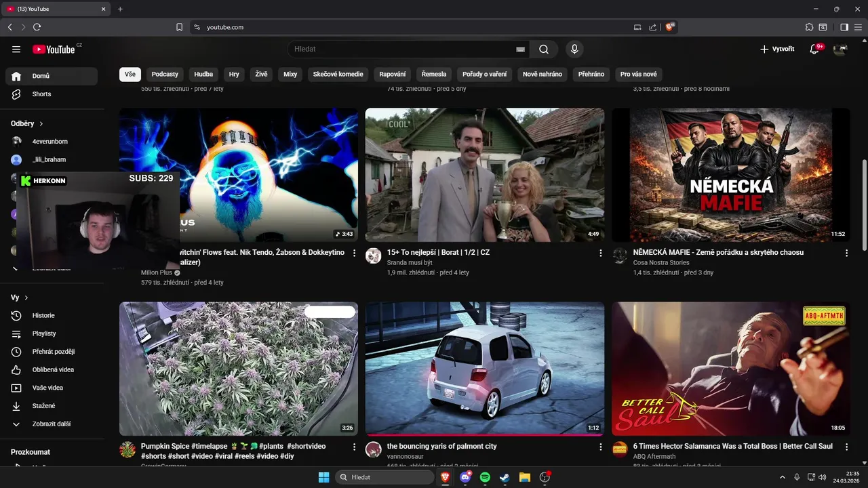Toggle the browser sidebar panel icon

(x=844, y=27)
